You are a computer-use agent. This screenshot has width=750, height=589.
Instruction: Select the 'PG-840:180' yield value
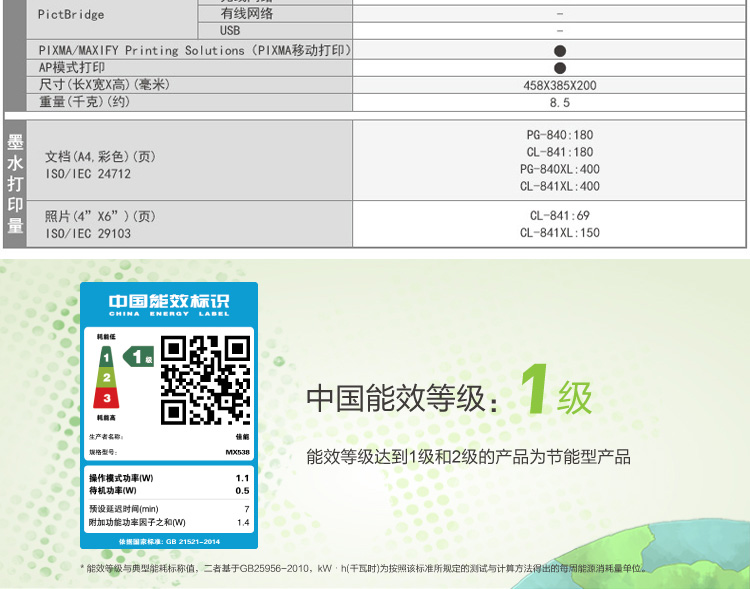[x=560, y=135]
